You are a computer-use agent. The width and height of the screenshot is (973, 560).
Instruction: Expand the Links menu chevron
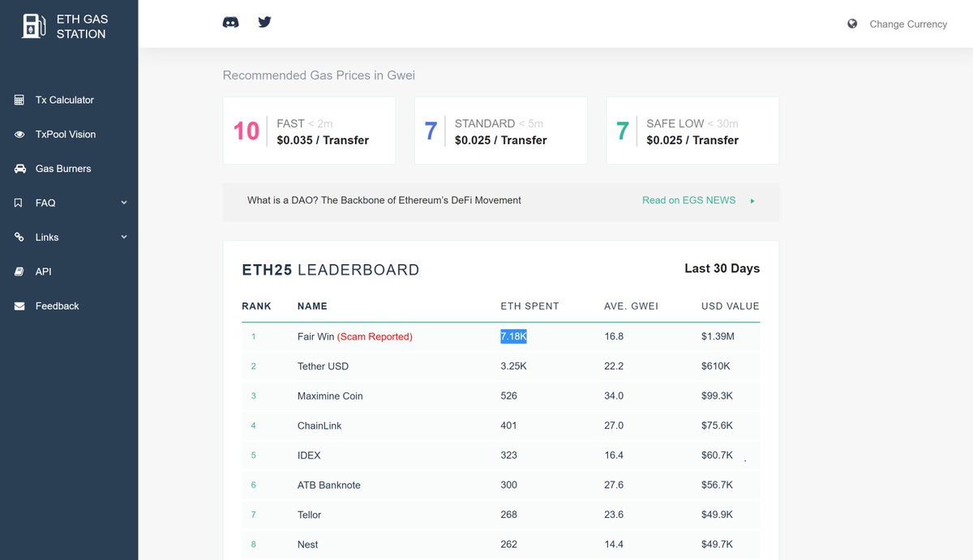(x=124, y=237)
